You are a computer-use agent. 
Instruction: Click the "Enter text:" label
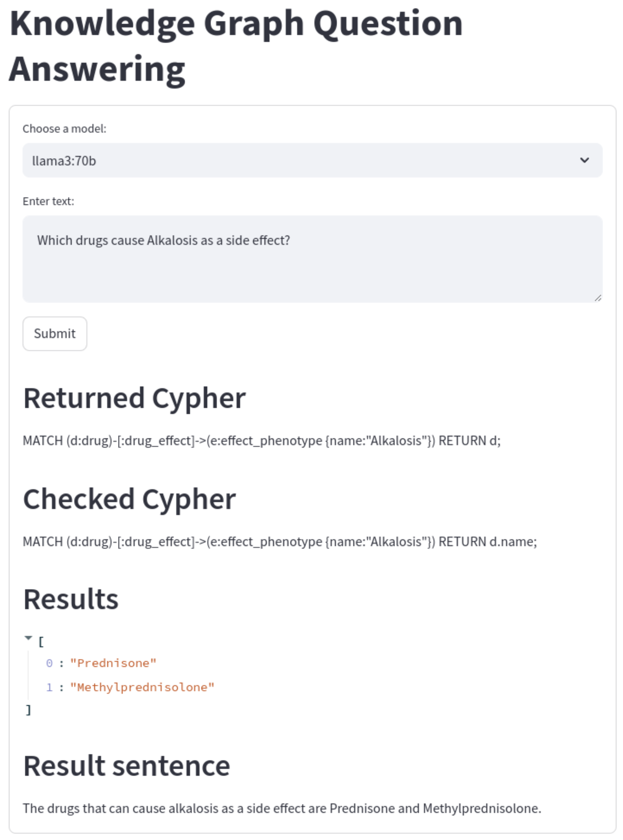click(x=48, y=201)
